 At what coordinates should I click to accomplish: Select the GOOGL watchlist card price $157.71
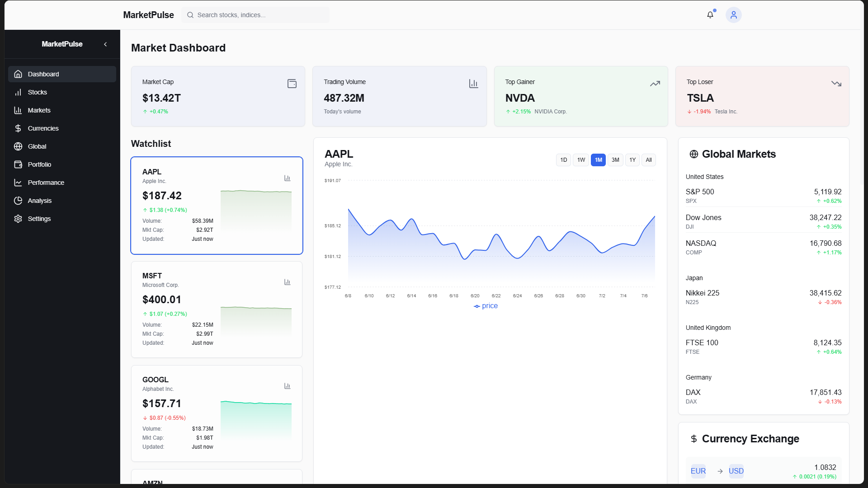coord(162,404)
